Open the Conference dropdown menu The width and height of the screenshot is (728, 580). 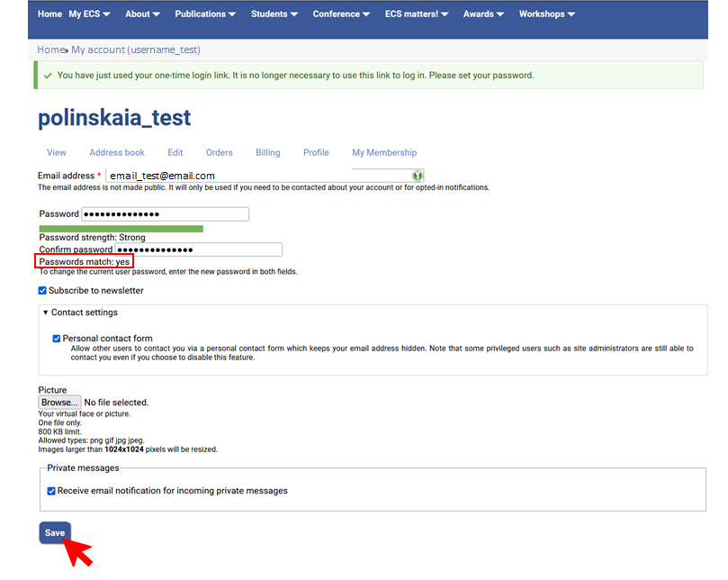341,14
